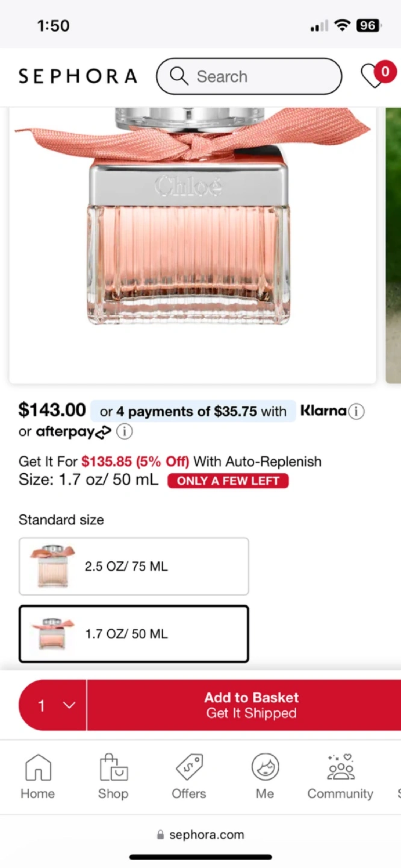Open the Shop tab
Screen dimensions: 401x868
pyautogui.click(x=113, y=776)
